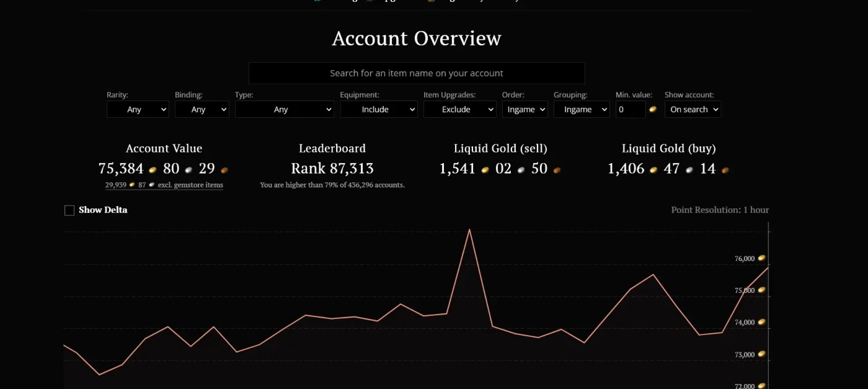Click Liquid Gold (sell) copper coin icon

557,169
